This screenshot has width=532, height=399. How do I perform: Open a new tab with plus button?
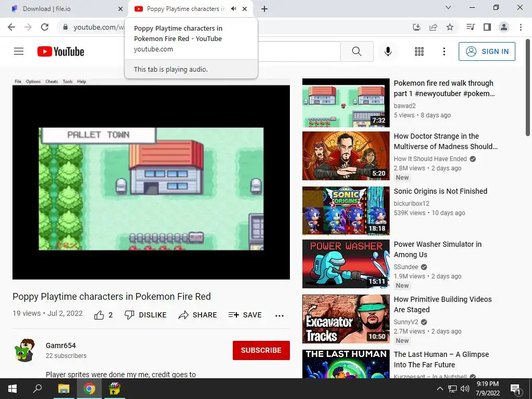tap(264, 9)
